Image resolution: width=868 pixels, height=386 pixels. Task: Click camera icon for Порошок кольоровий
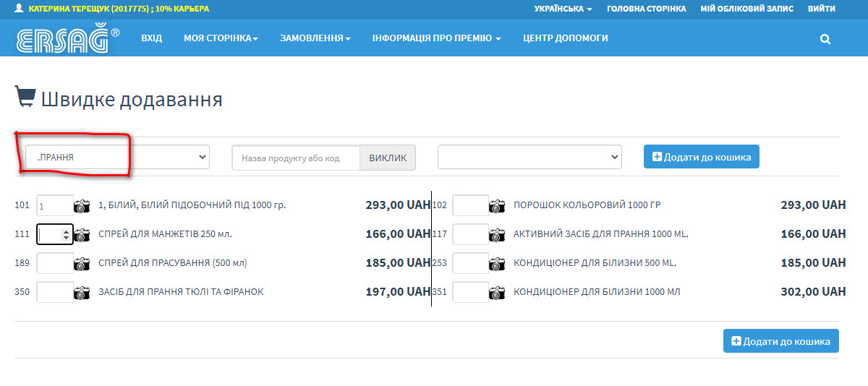(497, 206)
